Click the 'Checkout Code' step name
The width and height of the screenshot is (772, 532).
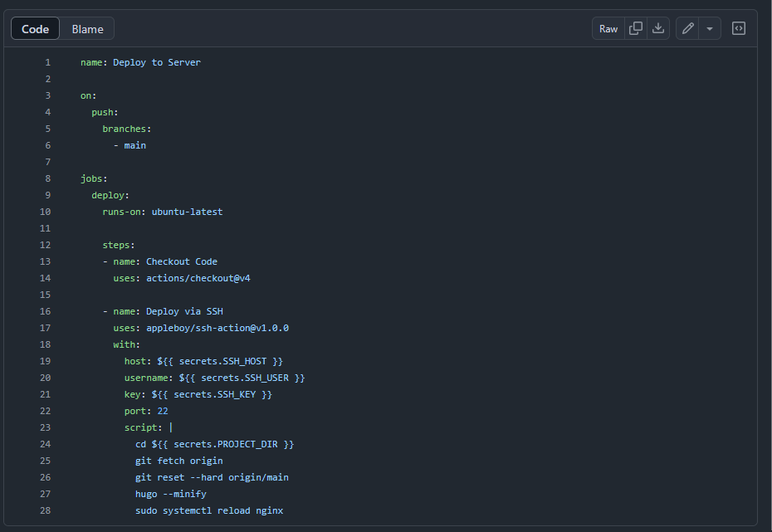(182, 261)
